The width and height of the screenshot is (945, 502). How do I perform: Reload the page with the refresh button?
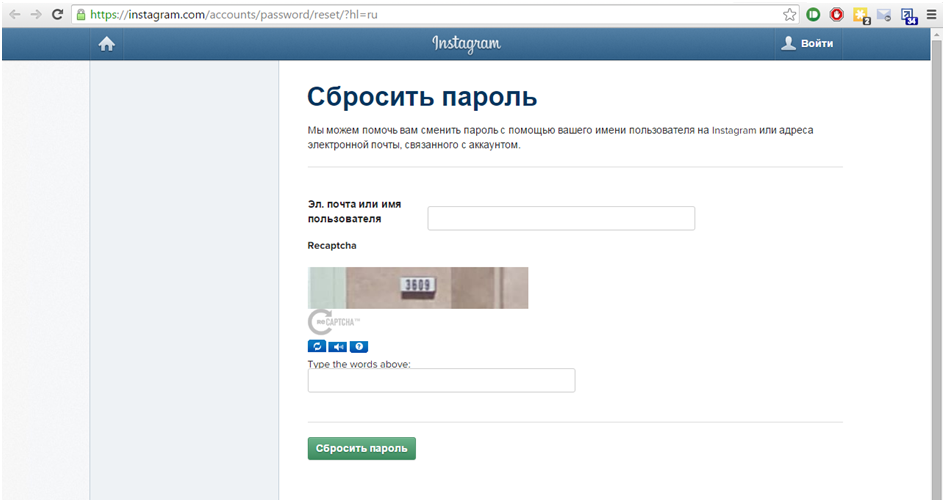pyautogui.click(x=58, y=15)
